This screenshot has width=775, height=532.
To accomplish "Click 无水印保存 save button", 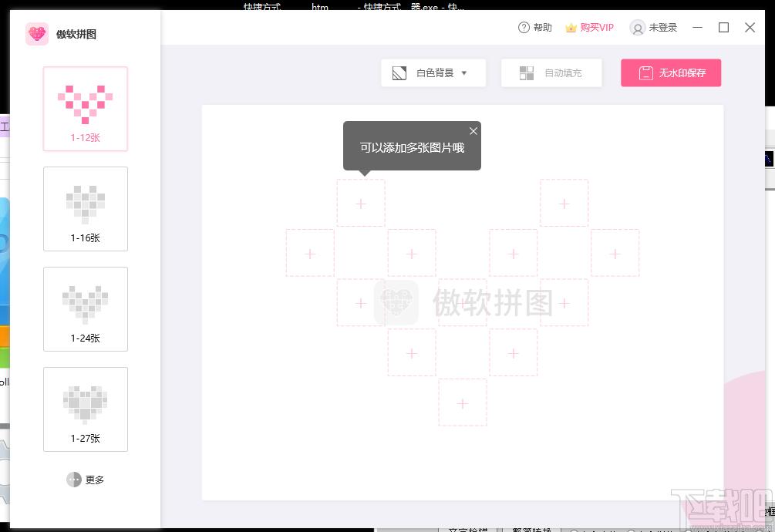I will (x=671, y=73).
